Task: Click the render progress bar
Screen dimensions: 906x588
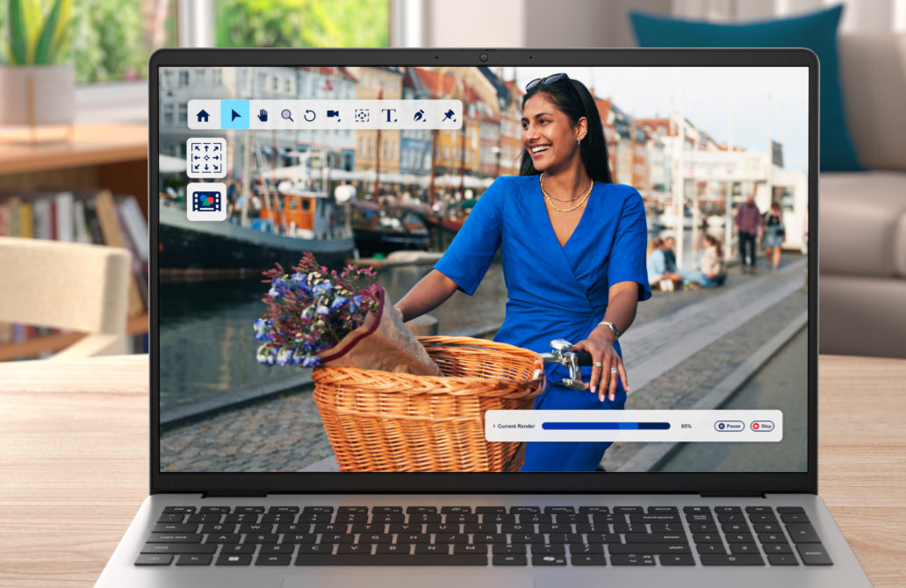Action: tap(606, 426)
